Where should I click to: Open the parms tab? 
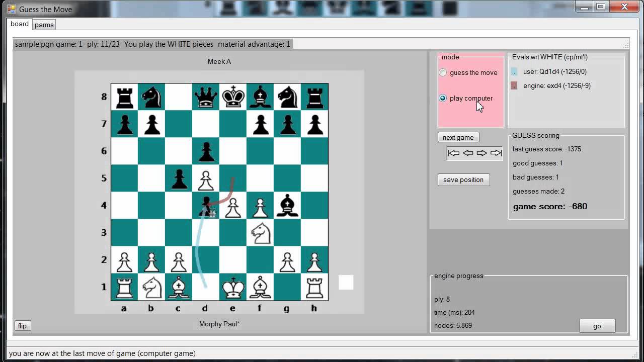tap(44, 25)
